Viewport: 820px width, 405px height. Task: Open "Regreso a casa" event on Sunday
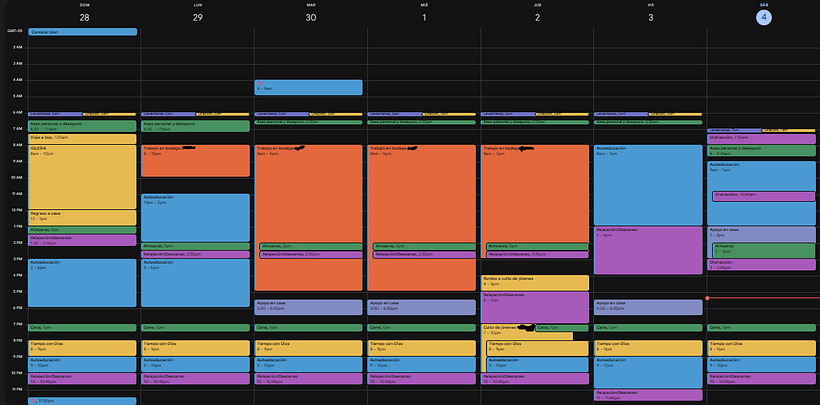coord(83,217)
